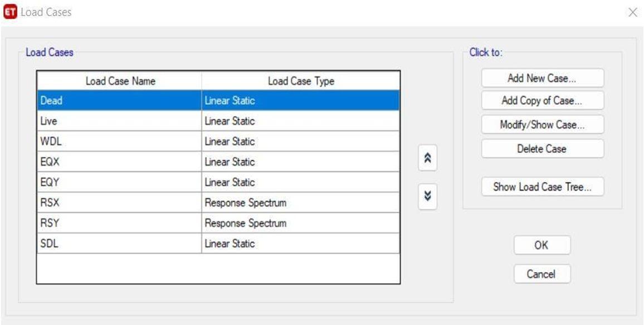Click the ETABS logo icon
Screen dimensions: 644x325
[x=10, y=12]
